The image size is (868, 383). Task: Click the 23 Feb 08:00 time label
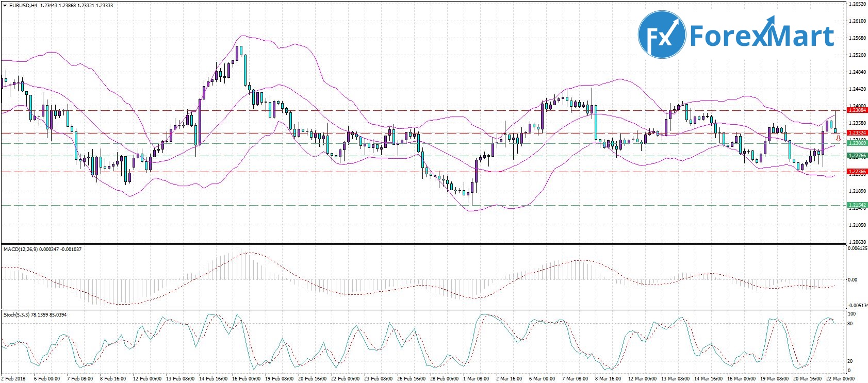point(379,379)
